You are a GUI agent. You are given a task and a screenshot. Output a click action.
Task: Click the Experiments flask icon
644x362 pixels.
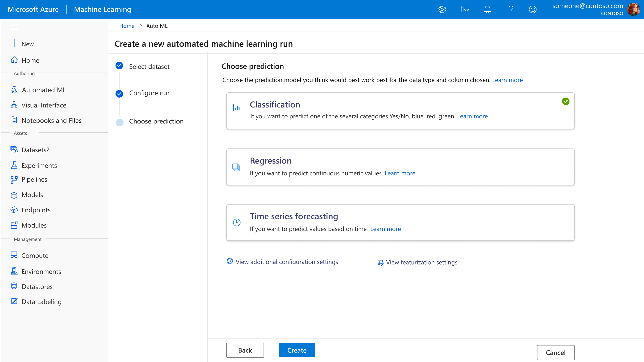pos(14,165)
